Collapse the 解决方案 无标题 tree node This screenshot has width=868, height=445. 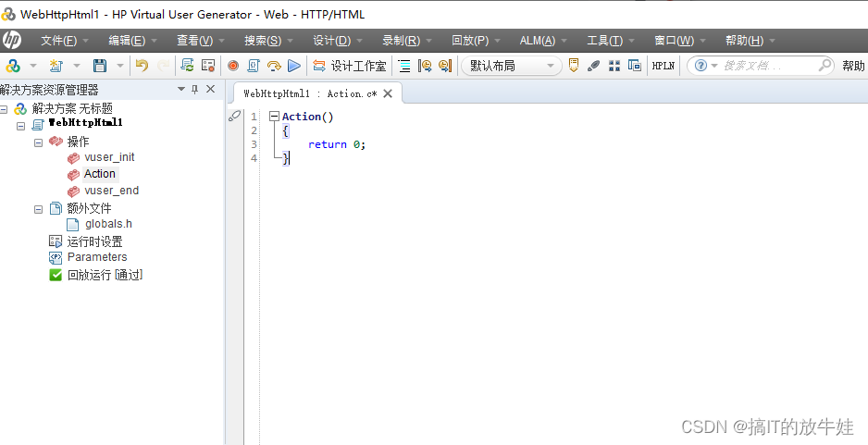(x=4, y=109)
